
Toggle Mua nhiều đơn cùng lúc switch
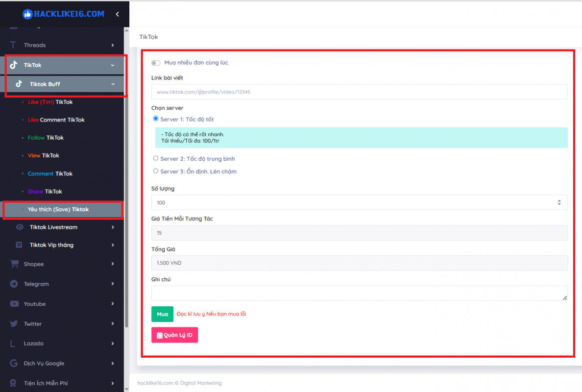tap(156, 63)
